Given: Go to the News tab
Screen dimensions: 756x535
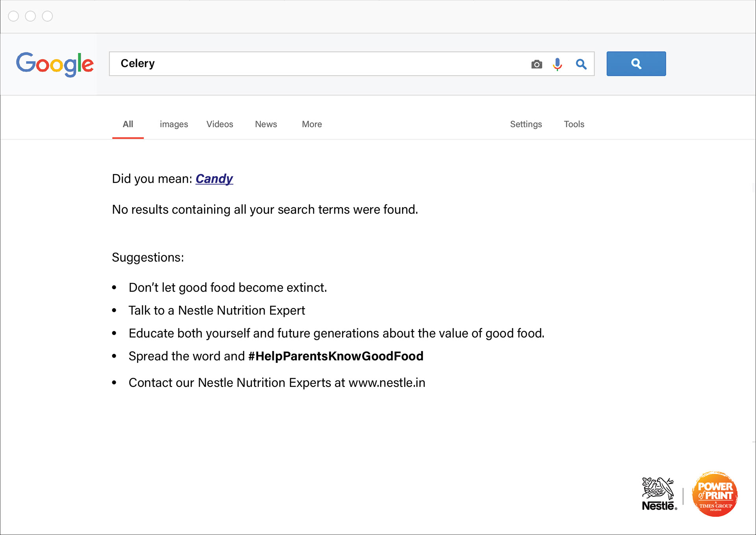Looking at the screenshot, I should (x=266, y=124).
